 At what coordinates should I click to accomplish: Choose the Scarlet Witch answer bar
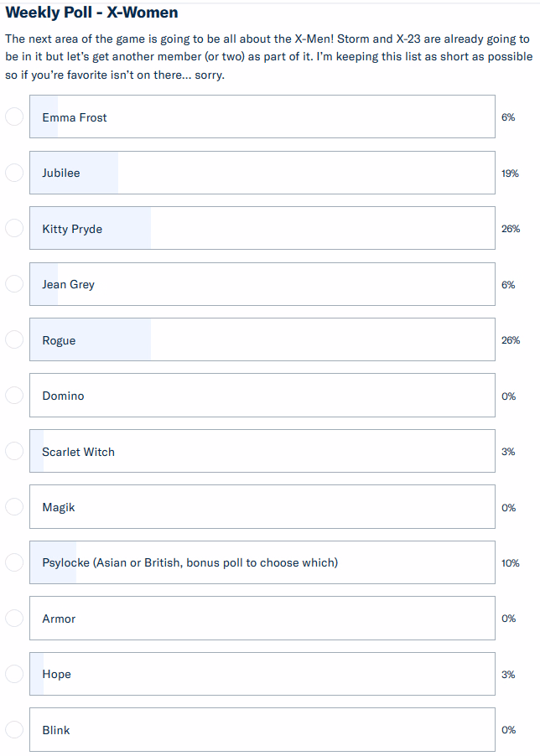coord(262,451)
